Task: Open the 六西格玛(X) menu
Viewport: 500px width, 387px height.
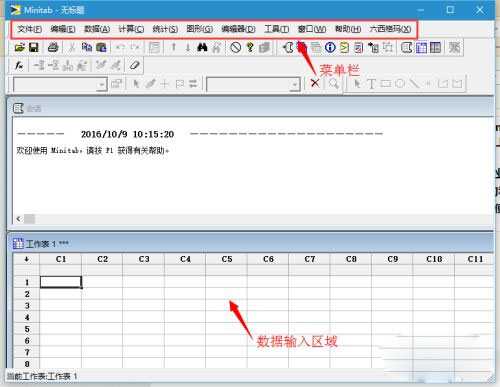Action: [x=390, y=29]
